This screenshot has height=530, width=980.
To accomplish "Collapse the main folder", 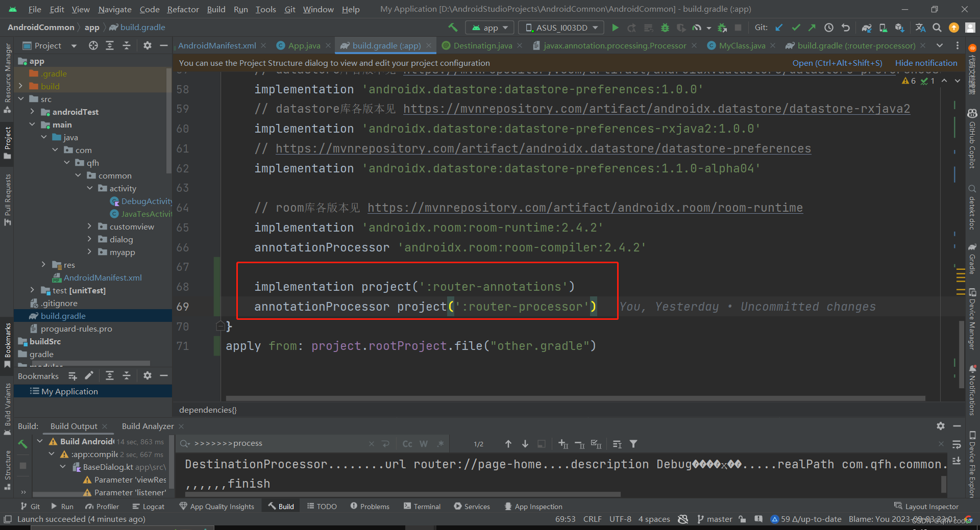I will pyautogui.click(x=32, y=124).
